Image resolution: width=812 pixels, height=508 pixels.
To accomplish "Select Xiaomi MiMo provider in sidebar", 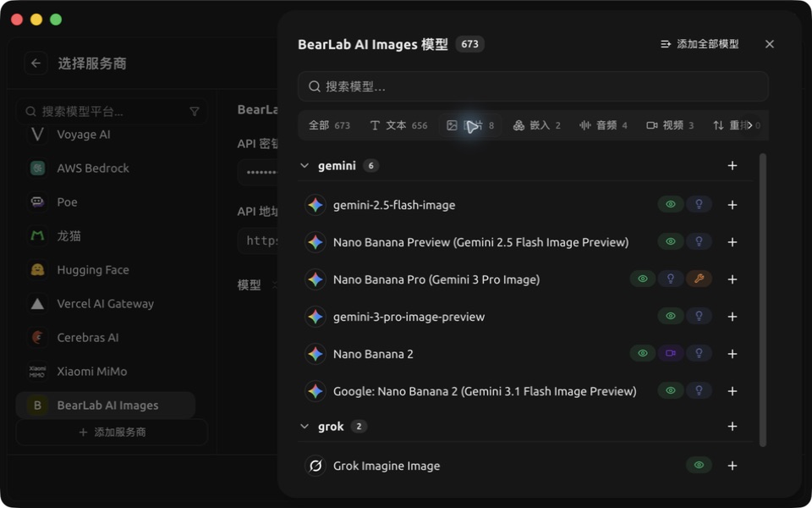I will click(106, 371).
